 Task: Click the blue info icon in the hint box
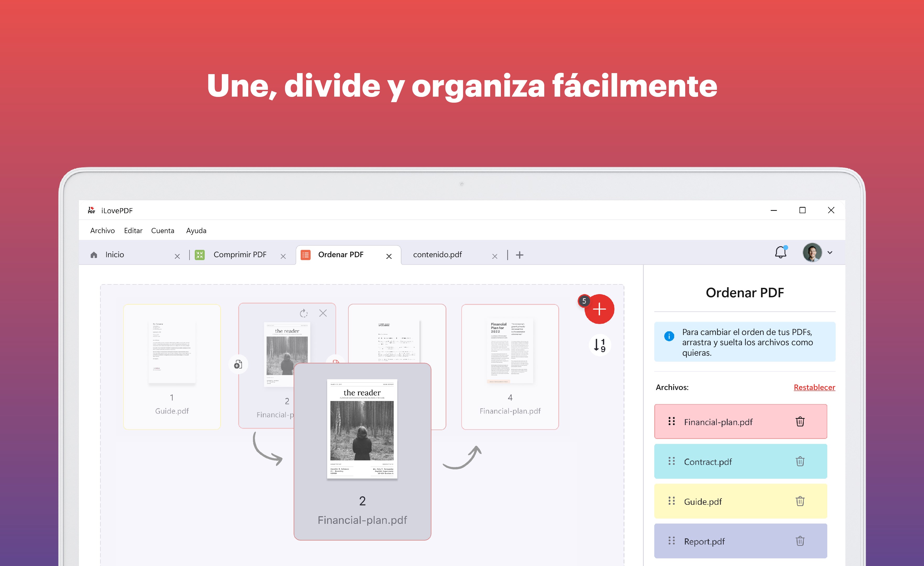click(x=669, y=336)
